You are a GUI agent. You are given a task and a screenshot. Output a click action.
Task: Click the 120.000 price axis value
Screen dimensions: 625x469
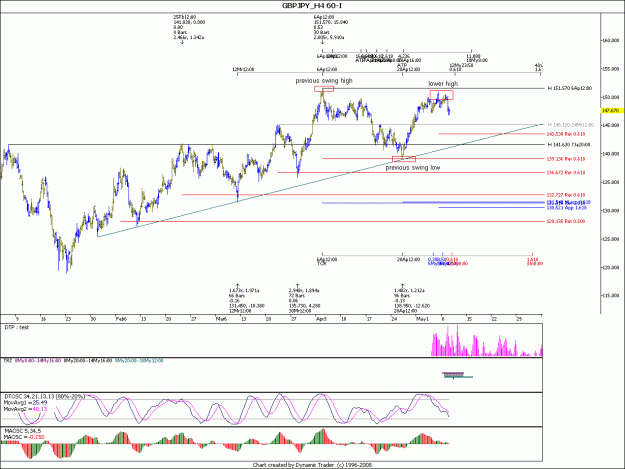(611, 267)
